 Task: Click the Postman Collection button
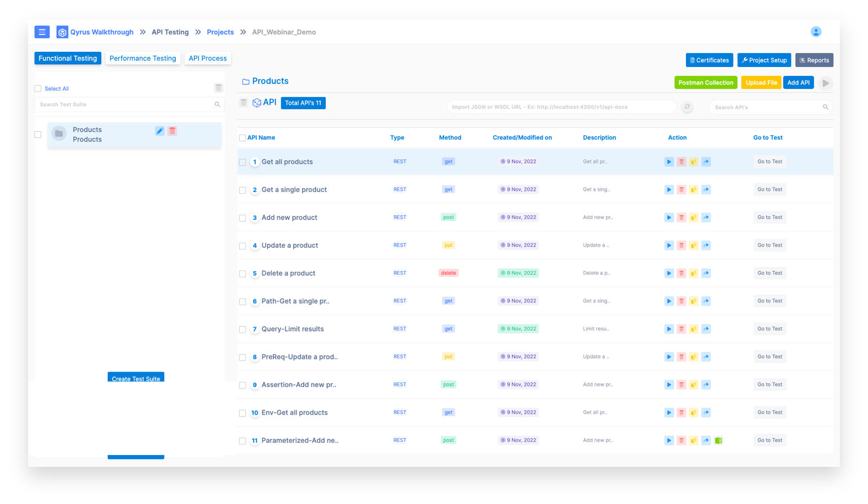(x=706, y=82)
